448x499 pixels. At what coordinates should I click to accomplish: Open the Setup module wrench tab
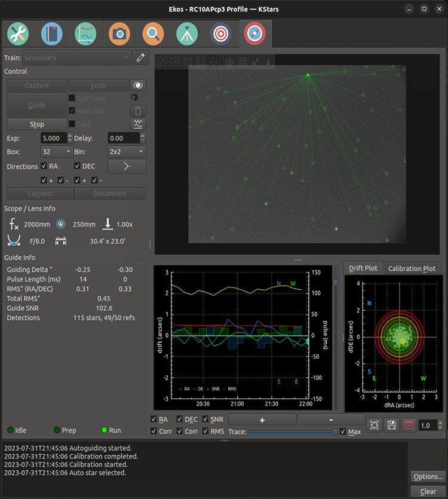(19, 34)
